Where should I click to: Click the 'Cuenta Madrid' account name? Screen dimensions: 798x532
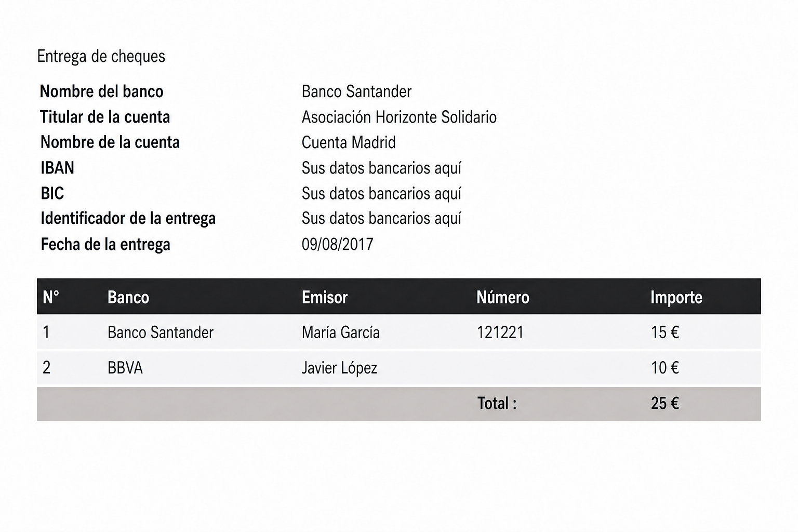pos(349,142)
